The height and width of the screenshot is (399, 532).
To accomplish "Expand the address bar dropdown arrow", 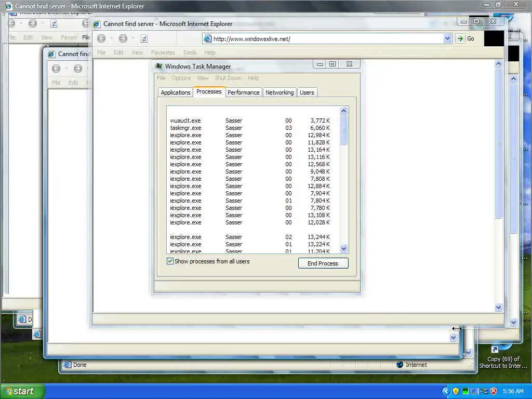I will [x=447, y=38].
